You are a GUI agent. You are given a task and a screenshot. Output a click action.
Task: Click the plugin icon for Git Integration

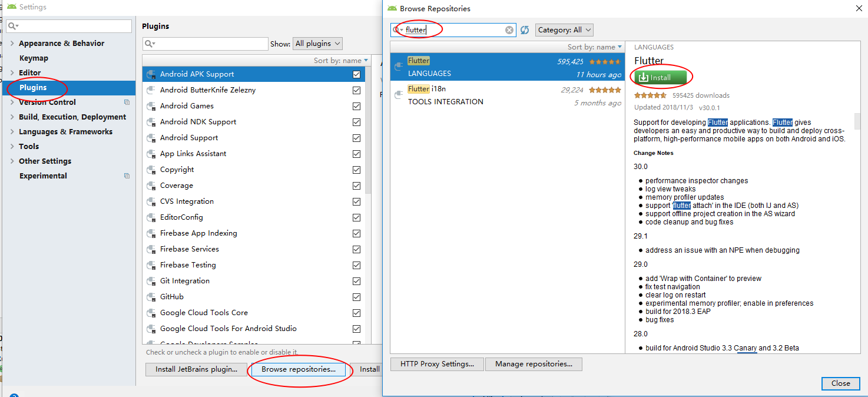(x=151, y=281)
